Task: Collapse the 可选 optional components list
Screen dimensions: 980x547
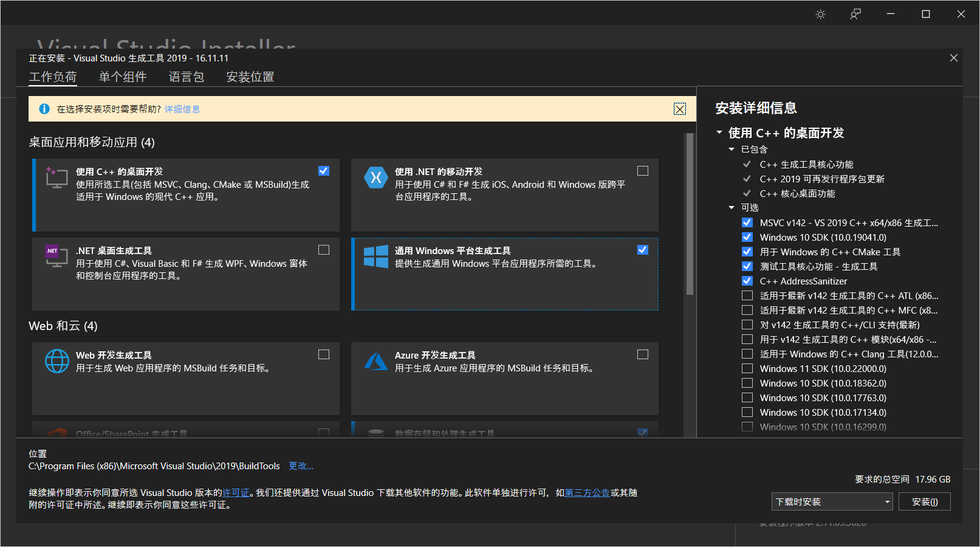Action: point(732,207)
